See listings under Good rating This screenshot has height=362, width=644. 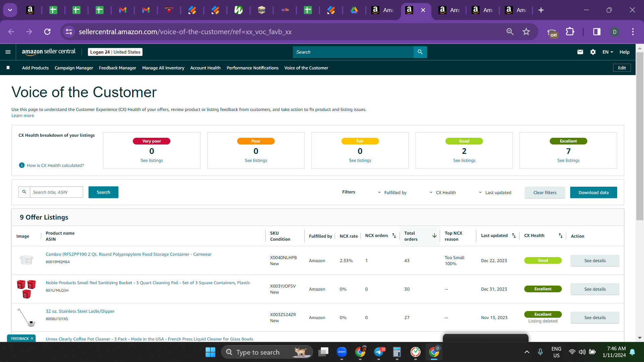[x=464, y=161]
